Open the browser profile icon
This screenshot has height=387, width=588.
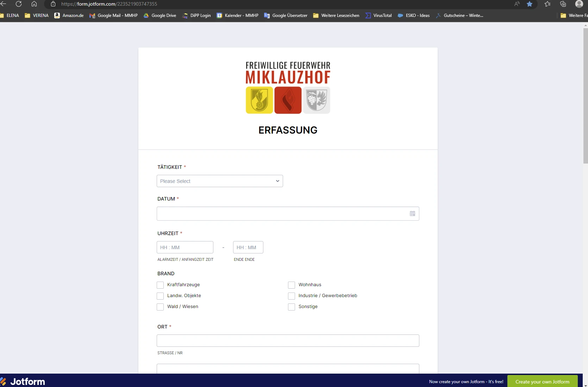click(578, 4)
